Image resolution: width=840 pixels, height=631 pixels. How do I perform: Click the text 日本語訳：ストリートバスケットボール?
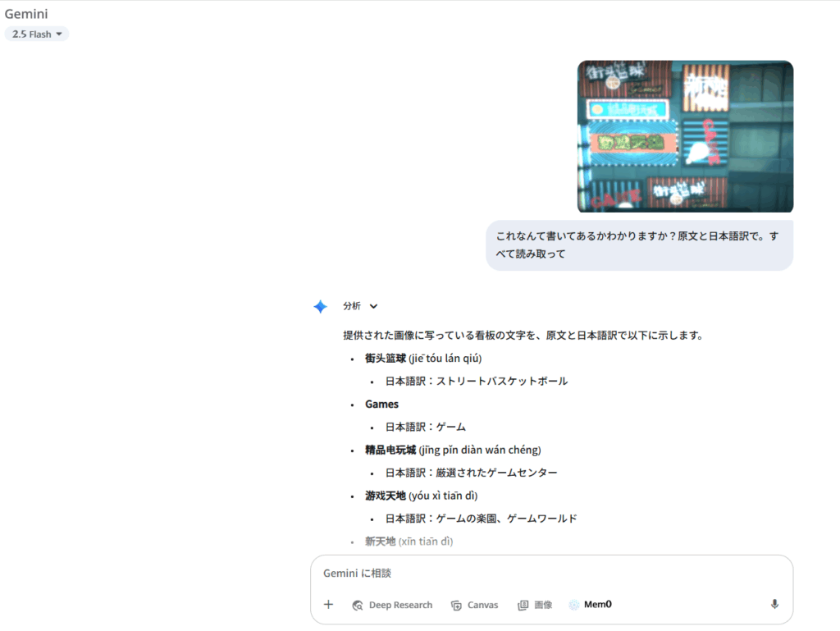click(x=477, y=382)
